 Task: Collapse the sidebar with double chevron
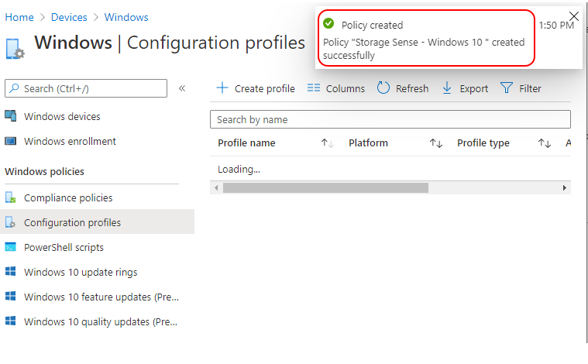coord(182,88)
